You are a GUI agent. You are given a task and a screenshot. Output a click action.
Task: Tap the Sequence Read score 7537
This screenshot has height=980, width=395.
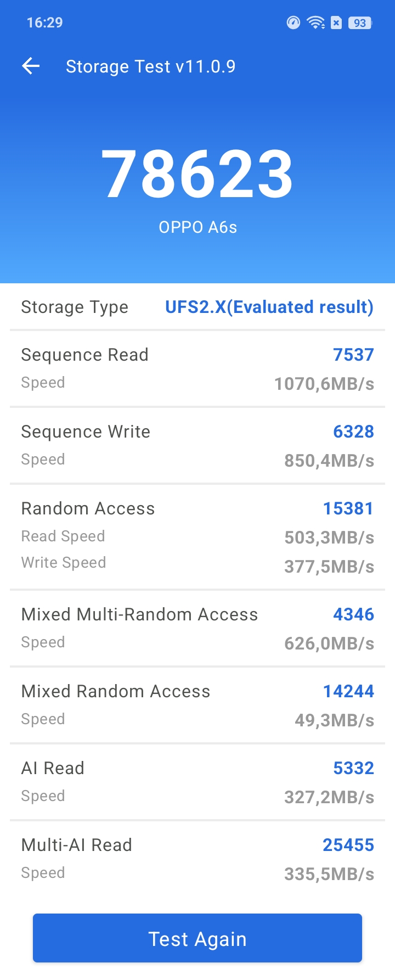353,355
